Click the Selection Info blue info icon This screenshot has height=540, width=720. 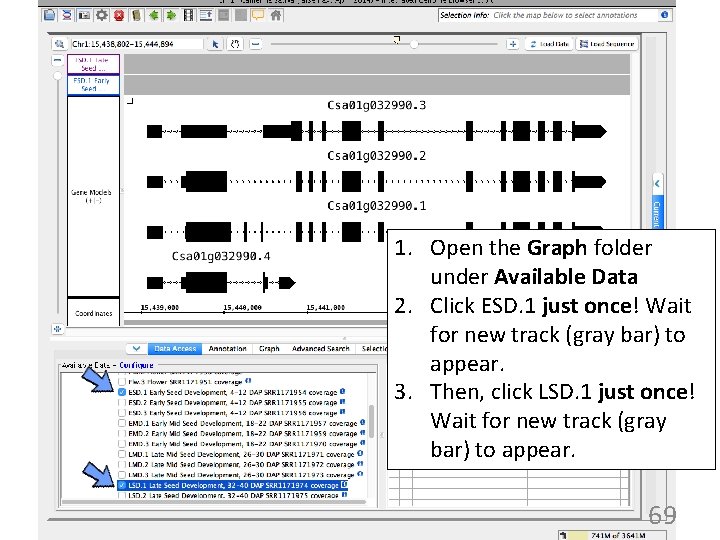point(664,15)
